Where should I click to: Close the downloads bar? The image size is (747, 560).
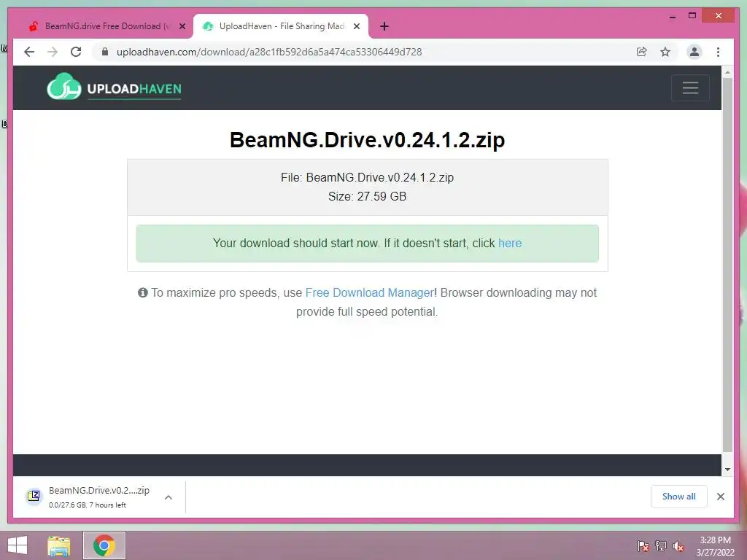721,497
